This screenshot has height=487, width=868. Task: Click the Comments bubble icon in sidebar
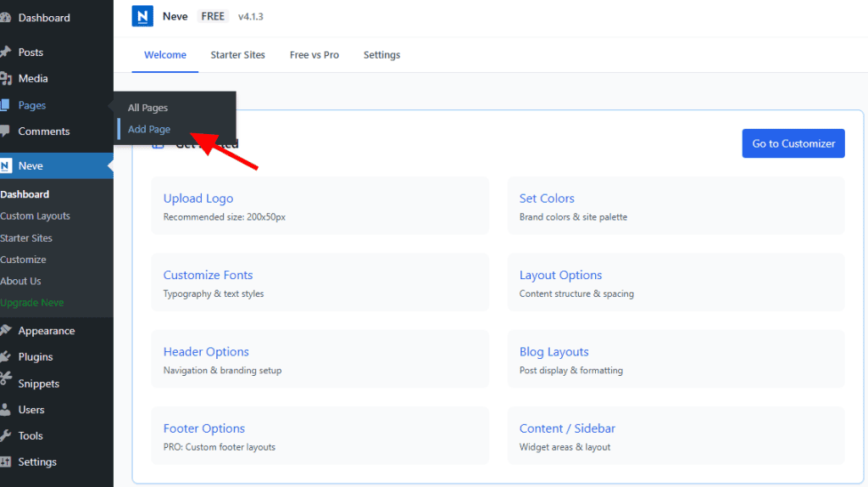[x=5, y=132]
